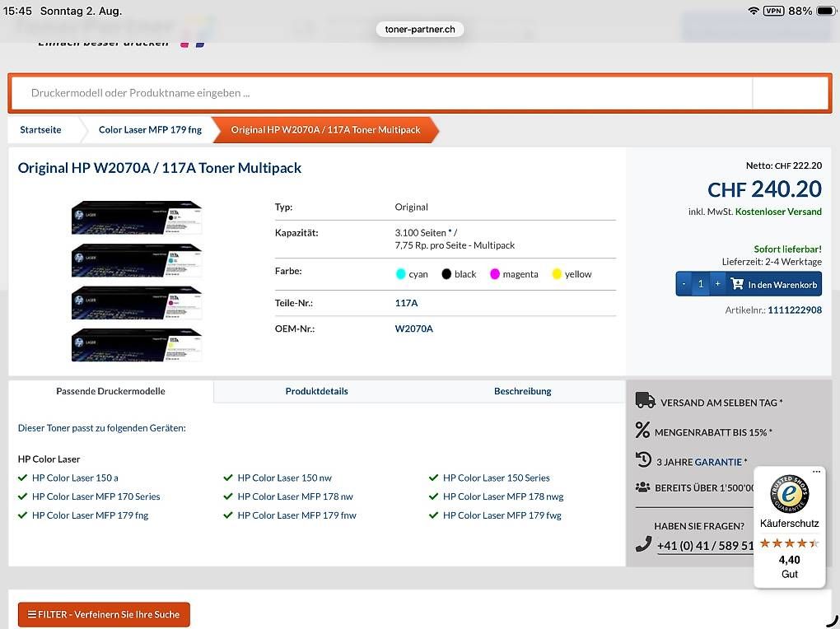The height and width of the screenshot is (629, 840).
Task: Click the shopping cart icon in Warenkorb button
Action: [x=737, y=284]
